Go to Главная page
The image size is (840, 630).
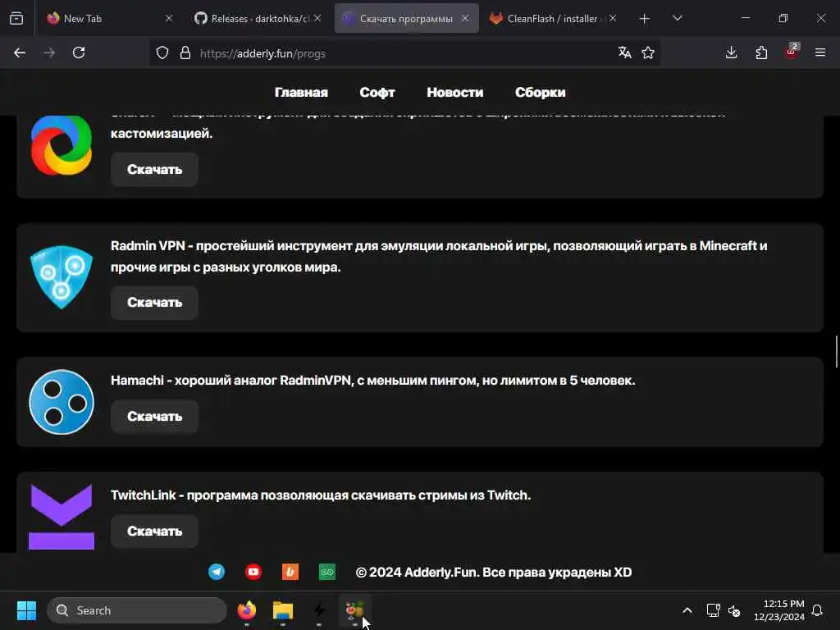coord(301,92)
